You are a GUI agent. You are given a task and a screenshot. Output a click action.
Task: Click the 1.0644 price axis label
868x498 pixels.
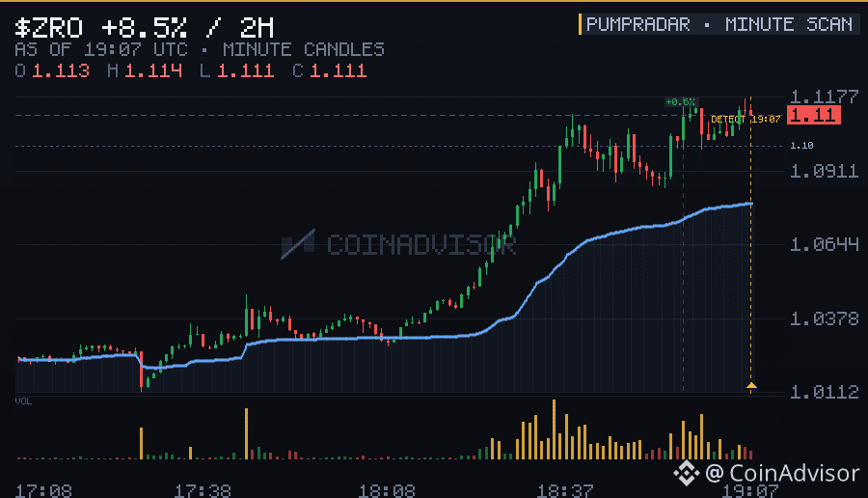(x=824, y=244)
